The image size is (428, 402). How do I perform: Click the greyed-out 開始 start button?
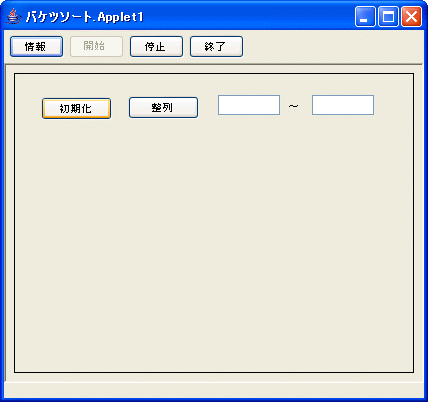coord(96,47)
